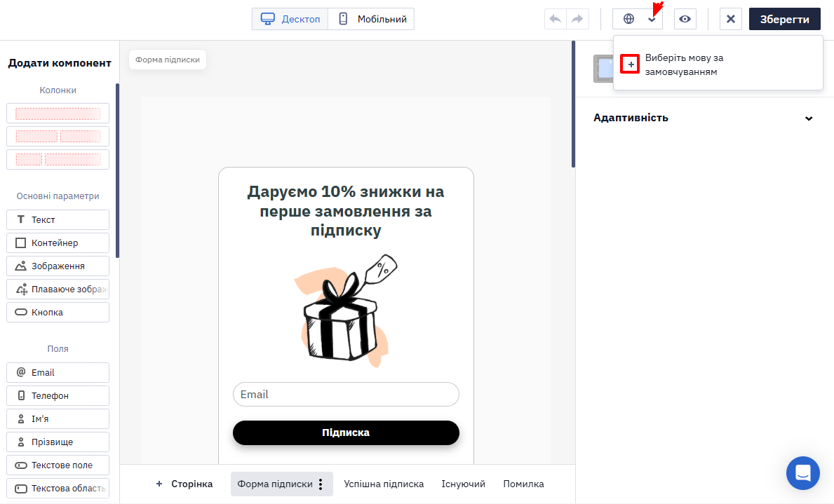The width and height of the screenshot is (834, 504).
Task: Expand the Адаптивність section
Action: 703,118
